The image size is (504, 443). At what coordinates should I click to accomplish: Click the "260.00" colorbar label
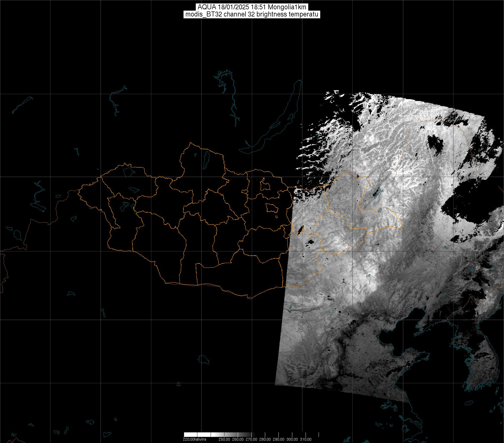point(238,439)
